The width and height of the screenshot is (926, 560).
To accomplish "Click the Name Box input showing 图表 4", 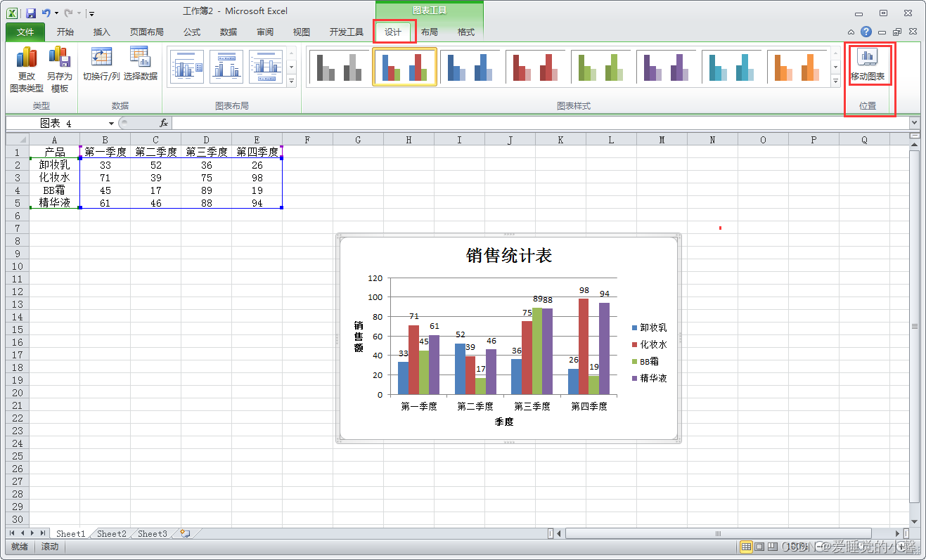I will 56,123.
